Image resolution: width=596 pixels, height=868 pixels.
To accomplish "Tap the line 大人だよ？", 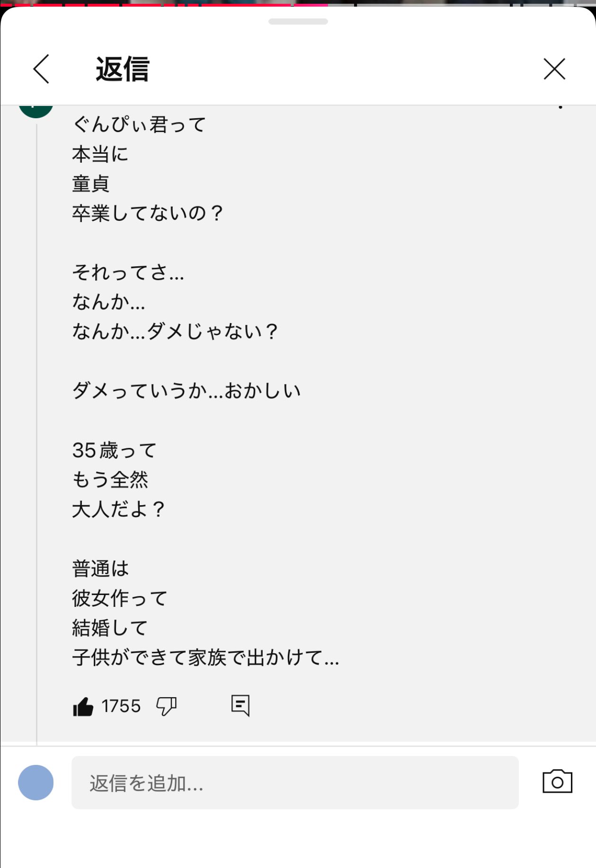I will point(118,509).
